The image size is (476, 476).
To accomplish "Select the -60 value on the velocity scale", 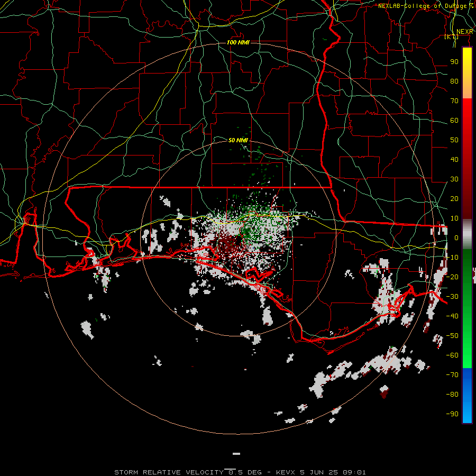I will [452, 355].
